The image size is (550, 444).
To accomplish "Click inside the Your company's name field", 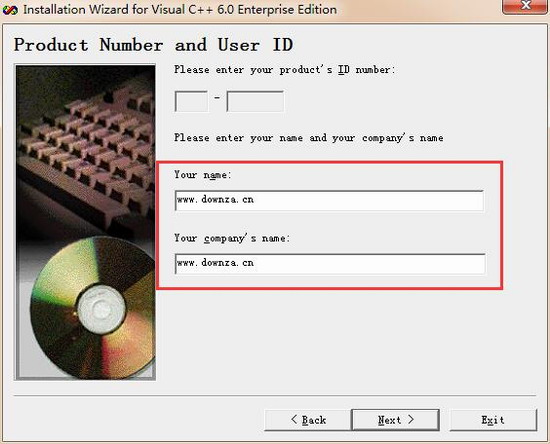I will click(x=330, y=264).
